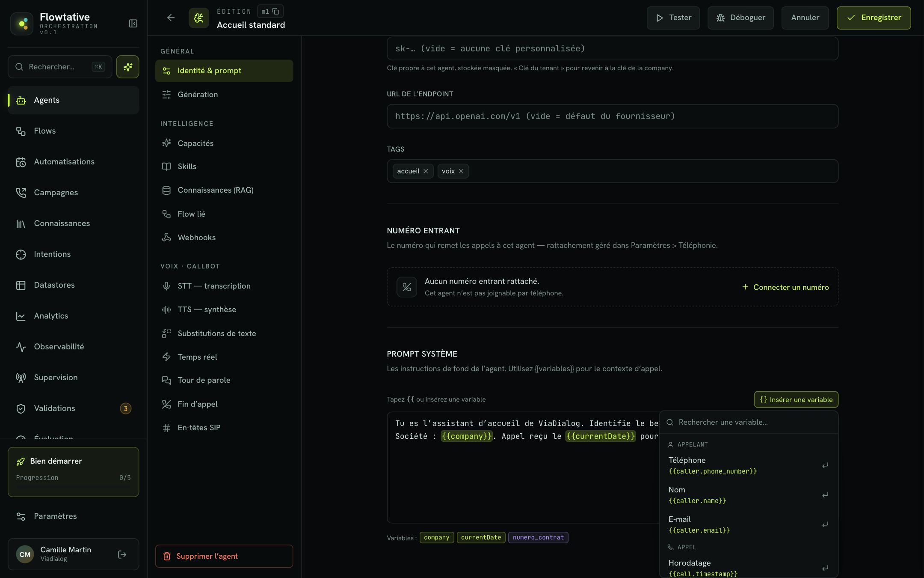Open Supervision page
Viewport: 924px width, 578px height.
point(74,378)
